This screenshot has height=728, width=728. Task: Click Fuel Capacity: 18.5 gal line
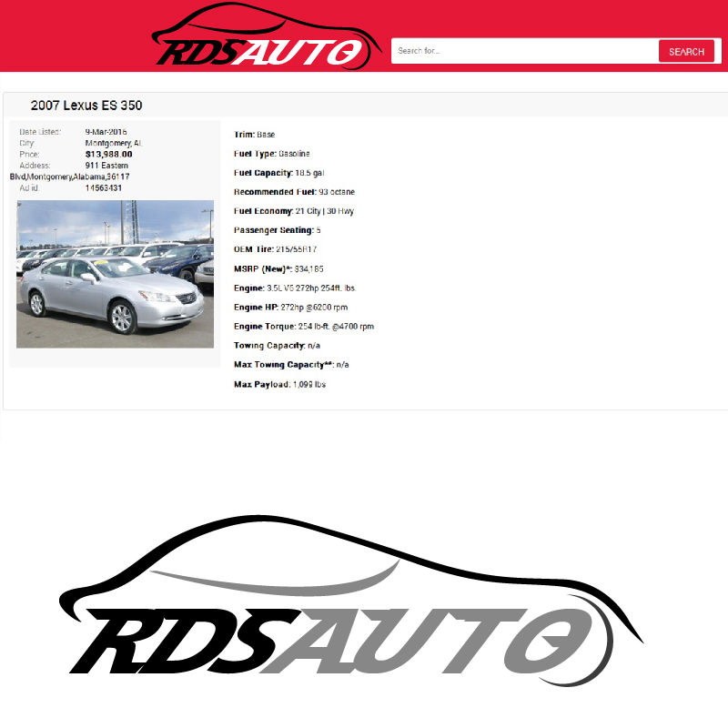(279, 173)
